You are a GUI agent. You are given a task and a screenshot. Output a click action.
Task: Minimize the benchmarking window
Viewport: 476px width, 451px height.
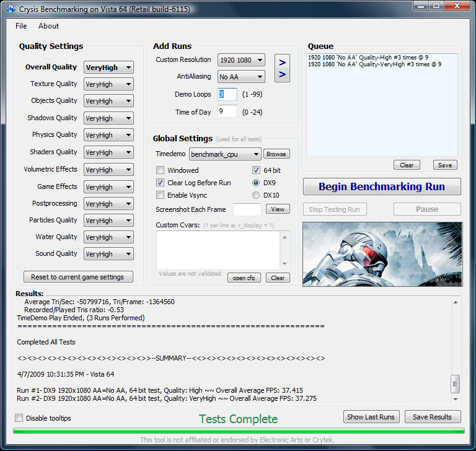pos(421,6)
